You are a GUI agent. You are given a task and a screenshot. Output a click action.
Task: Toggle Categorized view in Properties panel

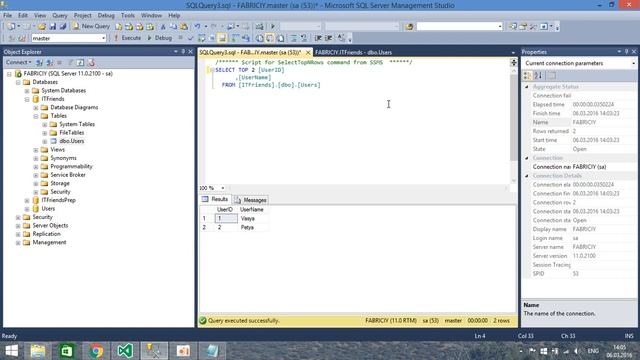pos(527,76)
